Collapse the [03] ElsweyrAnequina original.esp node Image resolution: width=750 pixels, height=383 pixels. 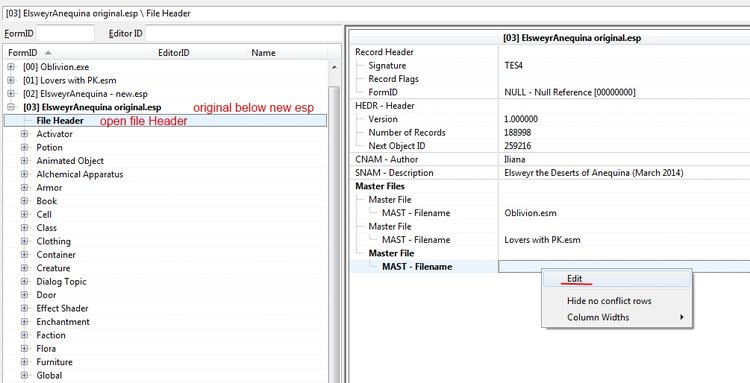coord(11,107)
